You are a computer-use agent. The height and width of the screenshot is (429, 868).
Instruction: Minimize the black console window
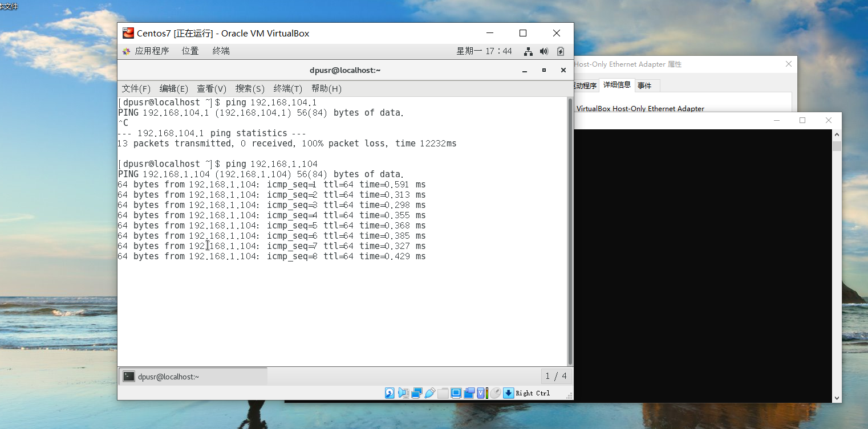[x=777, y=120]
